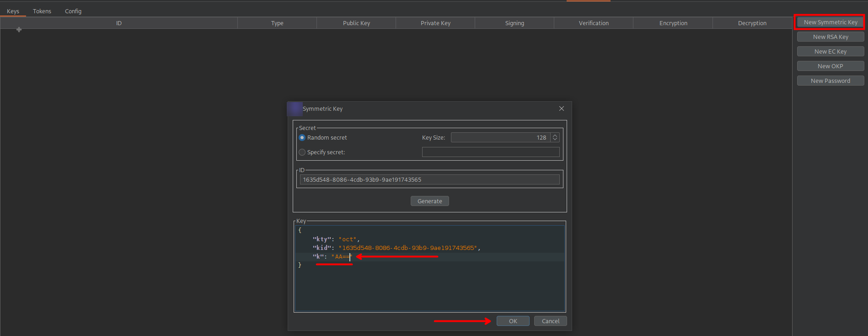
Task: Sort by the Type column header
Action: (x=277, y=23)
